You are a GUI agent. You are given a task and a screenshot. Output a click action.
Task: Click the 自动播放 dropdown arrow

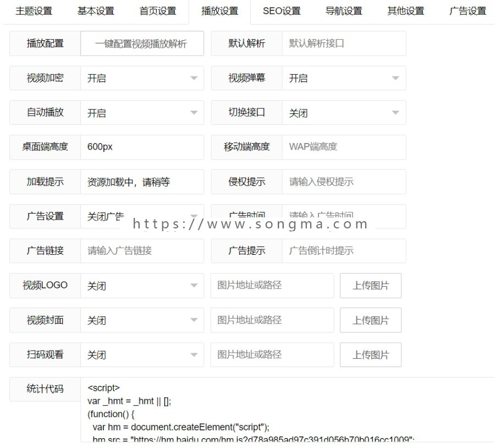[194, 112]
